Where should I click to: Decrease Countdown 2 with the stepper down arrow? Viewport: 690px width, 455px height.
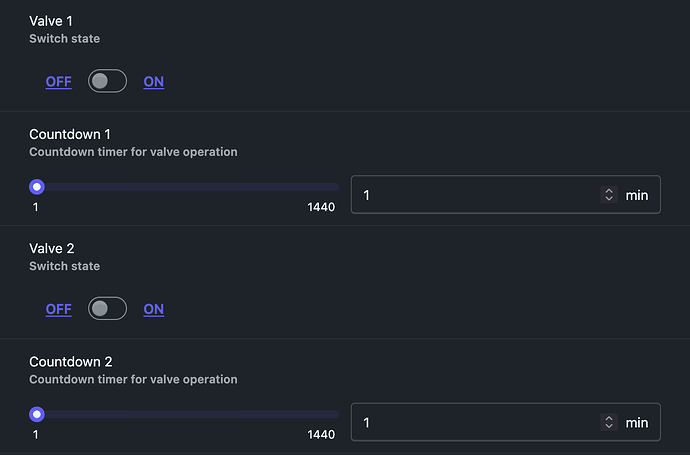tap(609, 428)
